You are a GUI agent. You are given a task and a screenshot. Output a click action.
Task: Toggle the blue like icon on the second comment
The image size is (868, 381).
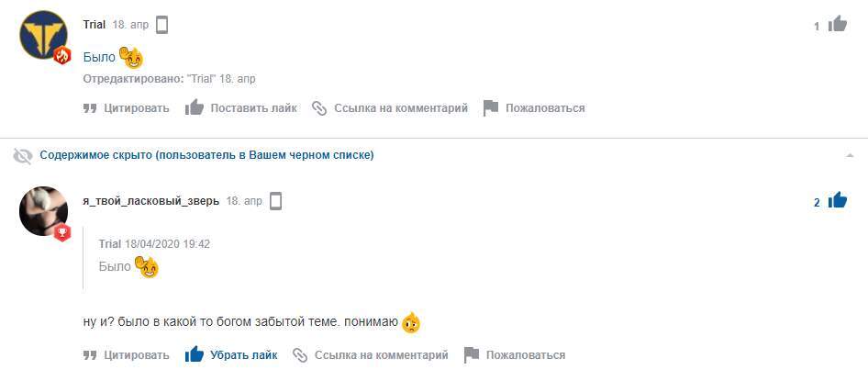(837, 200)
